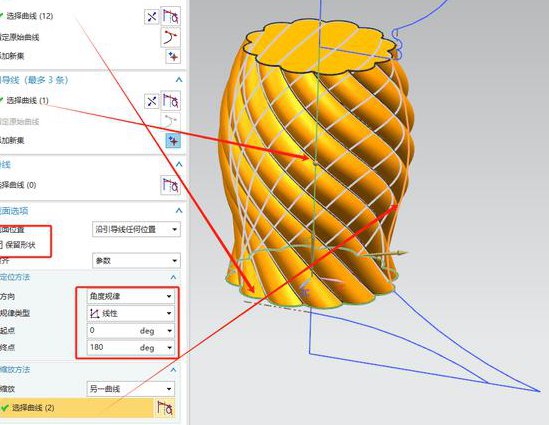This screenshot has height=425, width=549.
Task: Click reverse direction icon beside 选择曲线 (1)
Action: (x=152, y=102)
